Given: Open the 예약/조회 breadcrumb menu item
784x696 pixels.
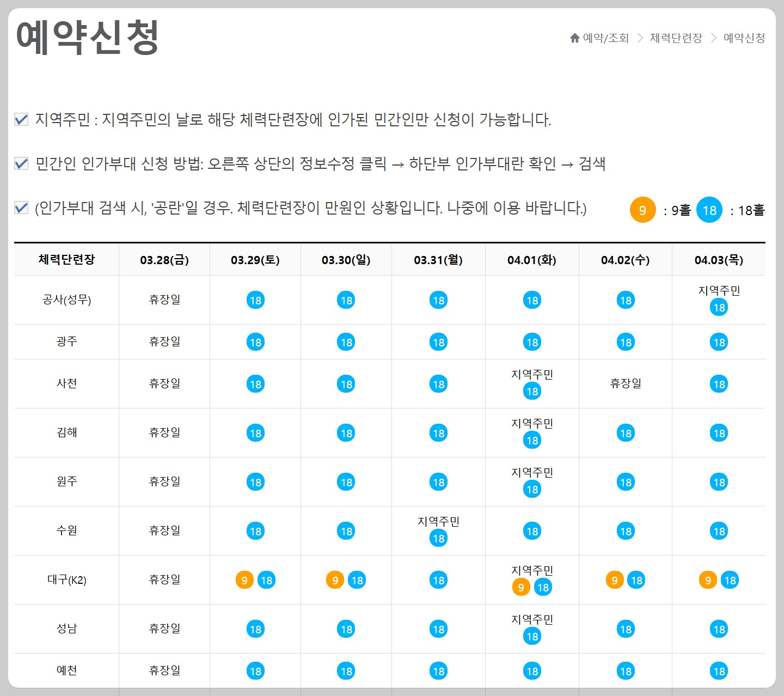Looking at the screenshot, I should [605, 38].
